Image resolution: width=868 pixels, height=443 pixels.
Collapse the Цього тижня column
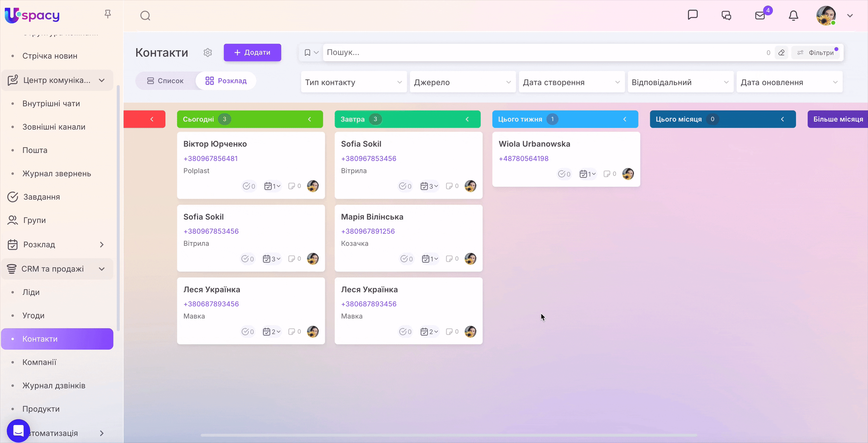tap(625, 119)
